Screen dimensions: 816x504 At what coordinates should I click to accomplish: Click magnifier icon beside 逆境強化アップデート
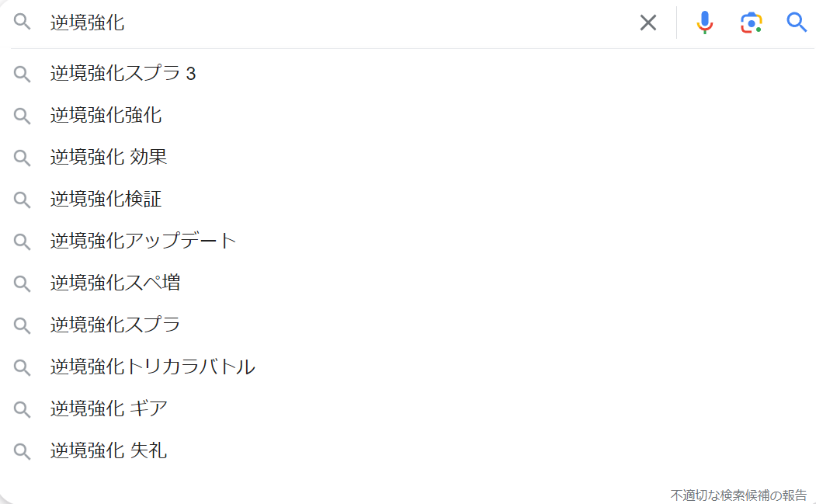click(22, 242)
